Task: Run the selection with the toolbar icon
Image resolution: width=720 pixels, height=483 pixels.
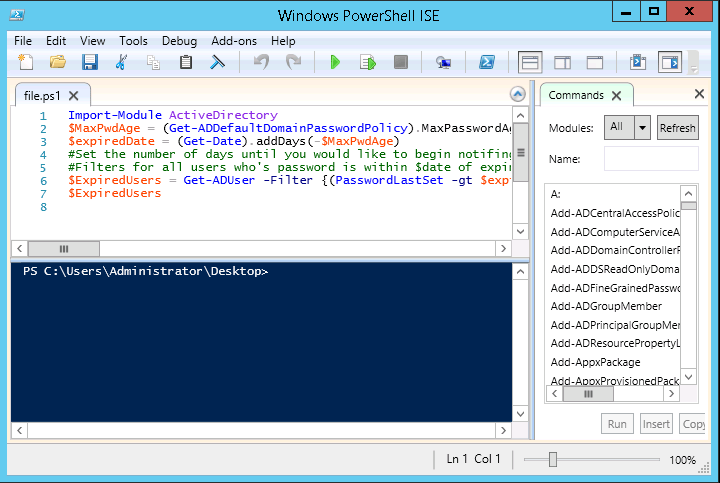Action: pyautogui.click(x=368, y=62)
